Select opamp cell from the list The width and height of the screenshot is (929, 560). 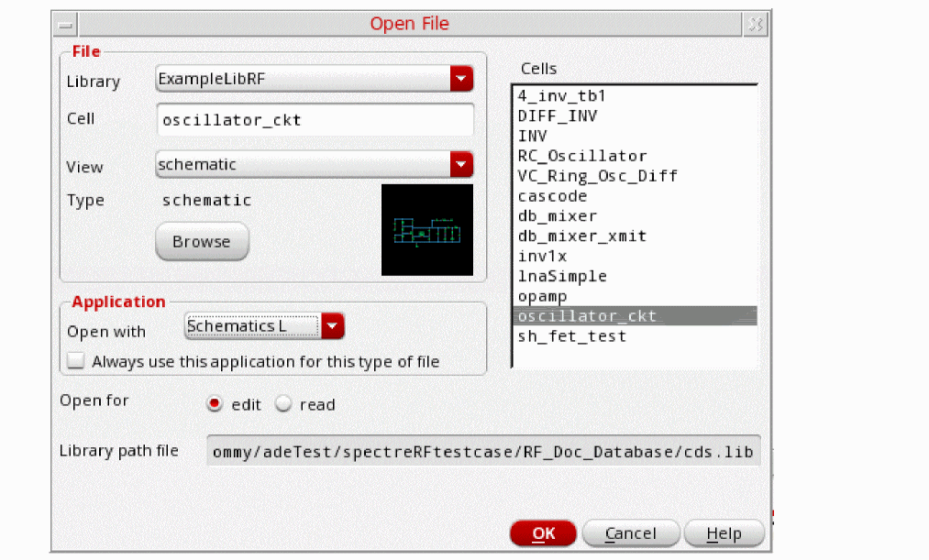coord(543,296)
